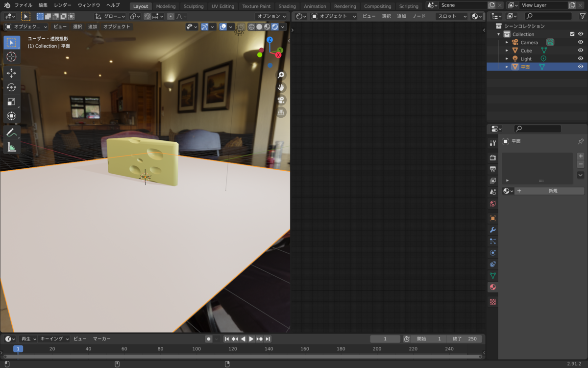Image resolution: width=588 pixels, height=368 pixels.
Task: Click the timeline horizontal scrollbar
Action: click(243, 357)
